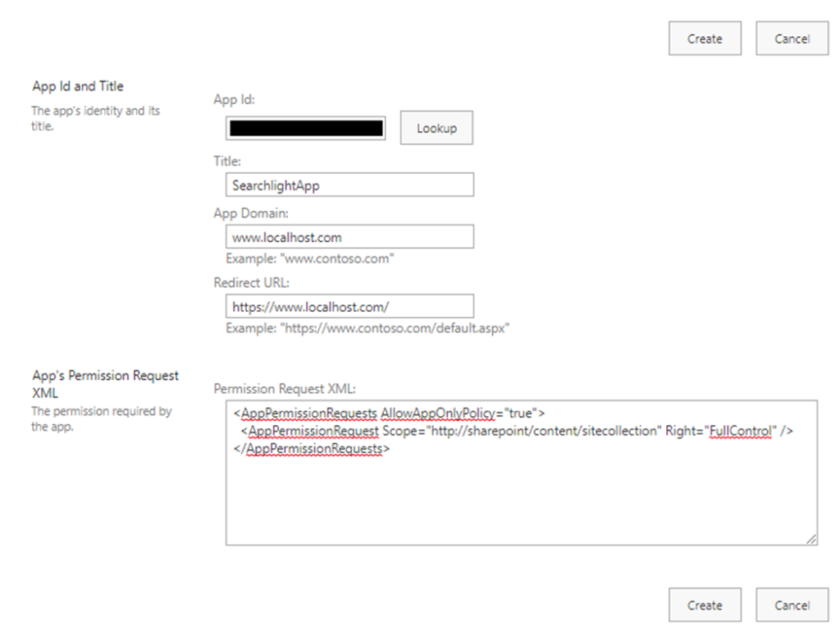Image resolution: width=840 pixels, height=631 pixels.
Task: Click the top Cancel button
Action: [792, 39]
